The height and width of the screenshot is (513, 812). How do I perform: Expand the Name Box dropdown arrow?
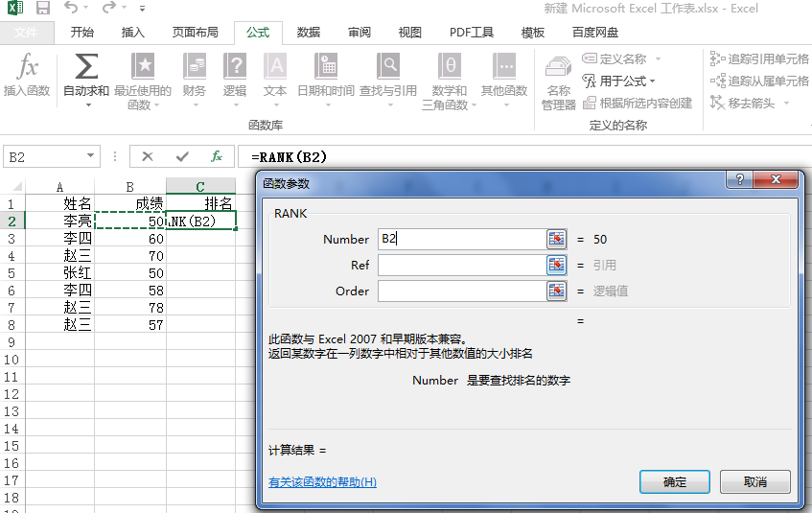click(x=91, y=156)
